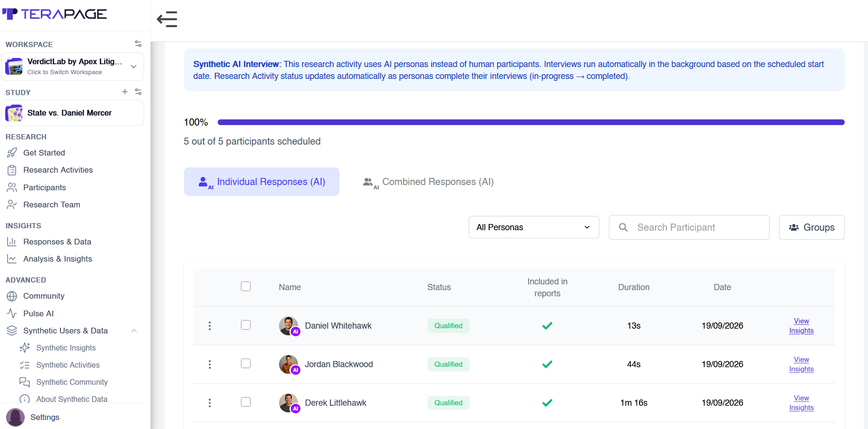Viewport: 868px width, 429px height.
Task: Click the 1m 16s duration value
Action: tap(634, 403)
